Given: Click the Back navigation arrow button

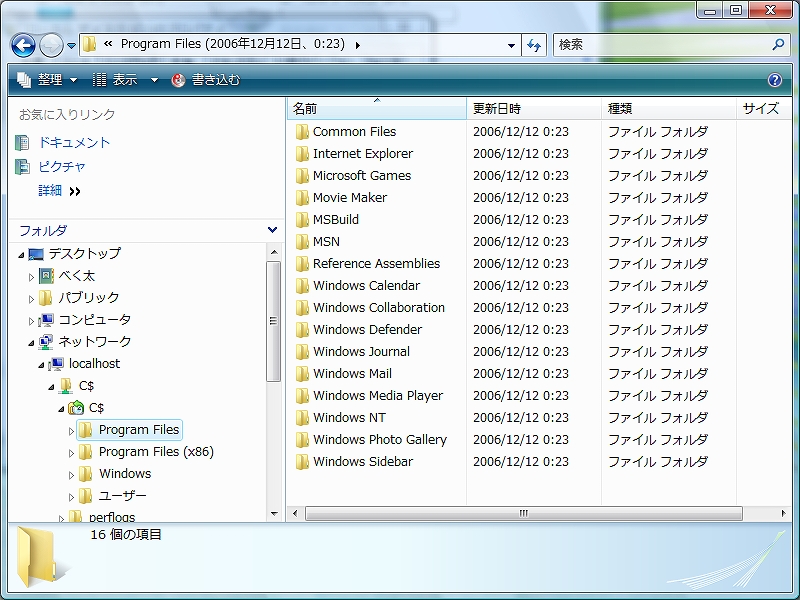Looking at the screenshot, I should 24,45.
